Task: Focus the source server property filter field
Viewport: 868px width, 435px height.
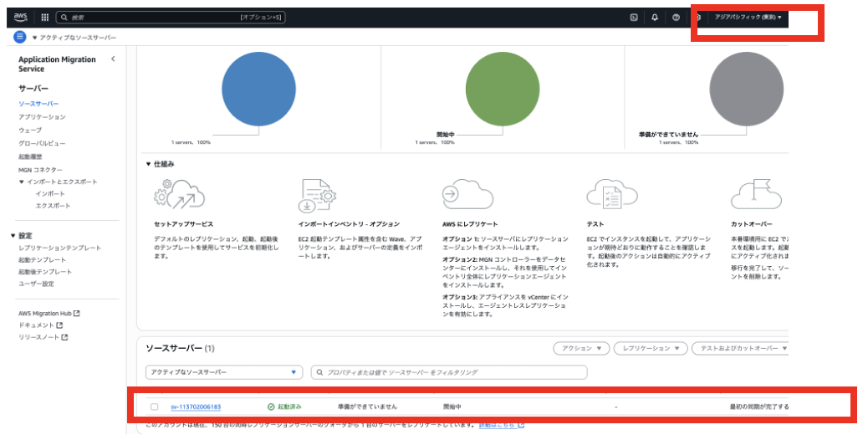Action: 449,372
